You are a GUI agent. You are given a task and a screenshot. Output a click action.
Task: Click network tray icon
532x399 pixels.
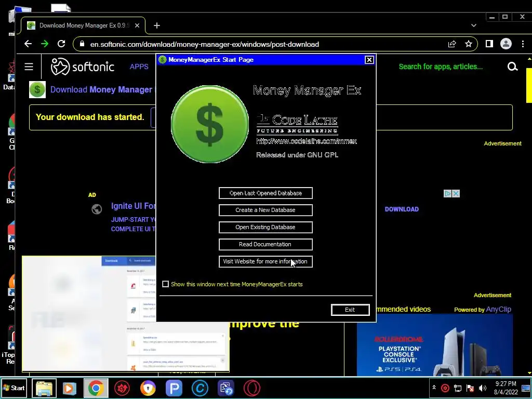pyautogui.click(x=458, y=388)
